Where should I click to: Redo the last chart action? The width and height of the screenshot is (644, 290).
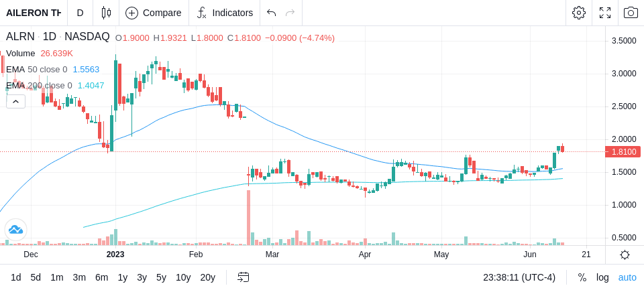(290, 13)
